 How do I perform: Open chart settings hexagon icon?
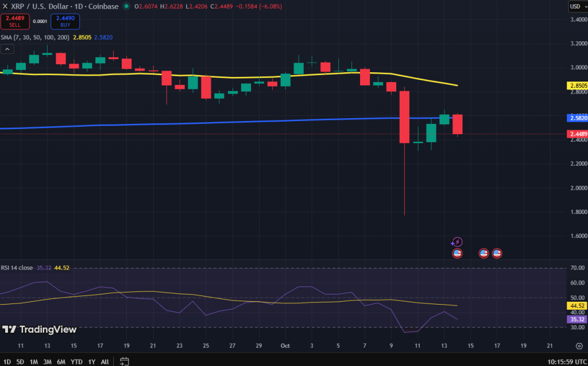(577, 346)
